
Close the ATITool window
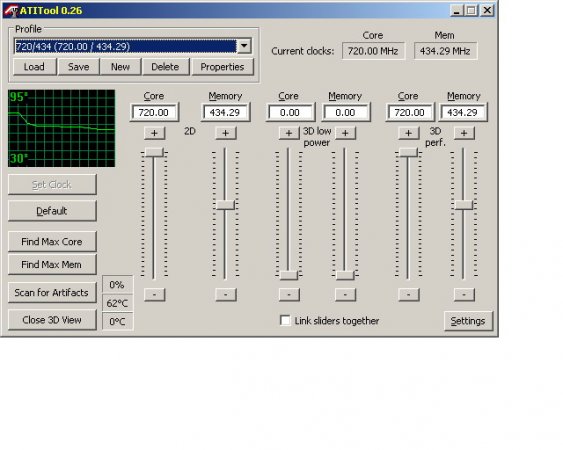487,10
